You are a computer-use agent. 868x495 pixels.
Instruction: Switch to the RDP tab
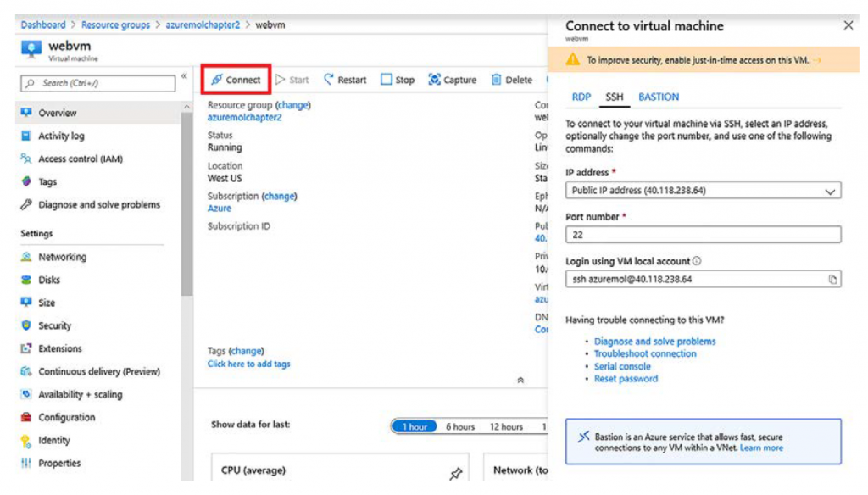[581, 97]
